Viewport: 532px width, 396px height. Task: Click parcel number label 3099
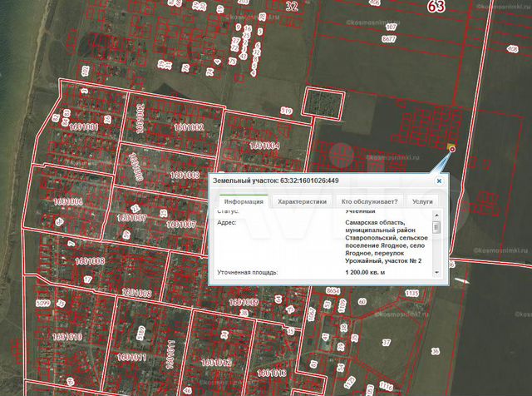click(x=43, y=303)
